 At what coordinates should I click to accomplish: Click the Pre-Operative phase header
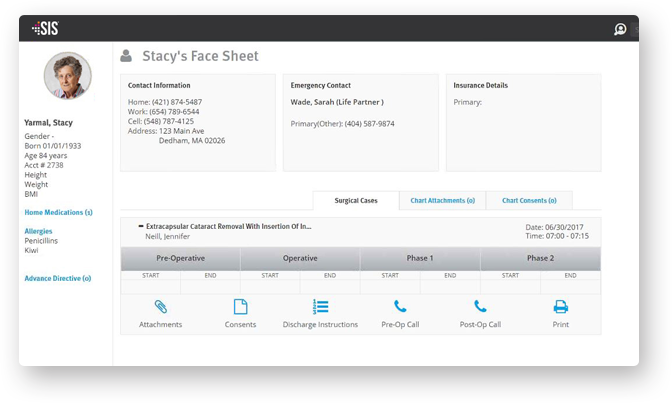point(180,259)
